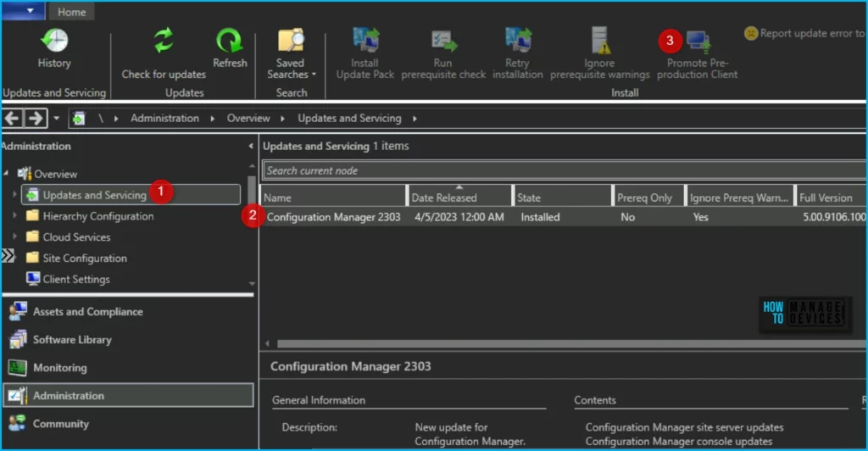This screenshot has width=868, height=451.
Task: Click the horizontal scrollbar of the list
Action: pyautogui.click(x=572, y=343)
